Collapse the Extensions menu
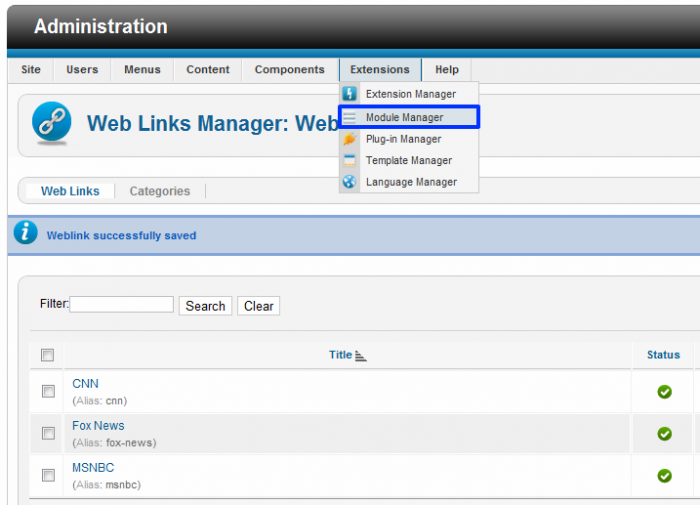The width and height of the screenshot is (700, 505). [380, 70]
